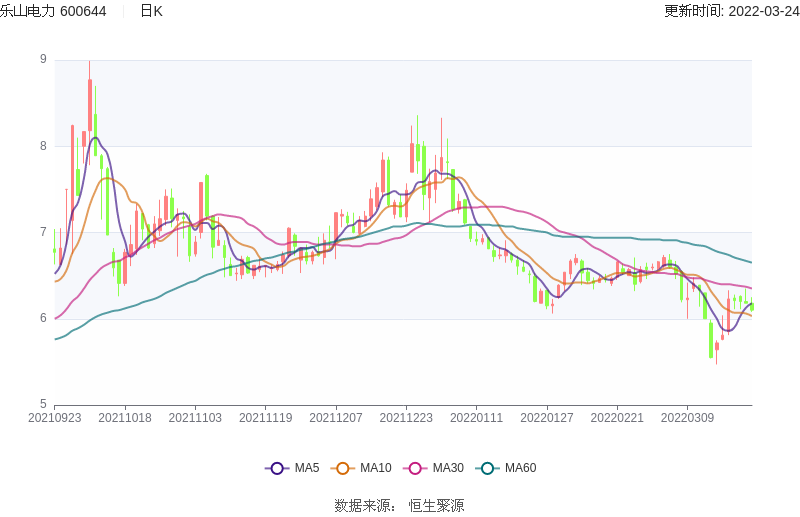The image size is (800, 517).
Task: Hide the MA10 line via its text label
Action: click(376, 468)
